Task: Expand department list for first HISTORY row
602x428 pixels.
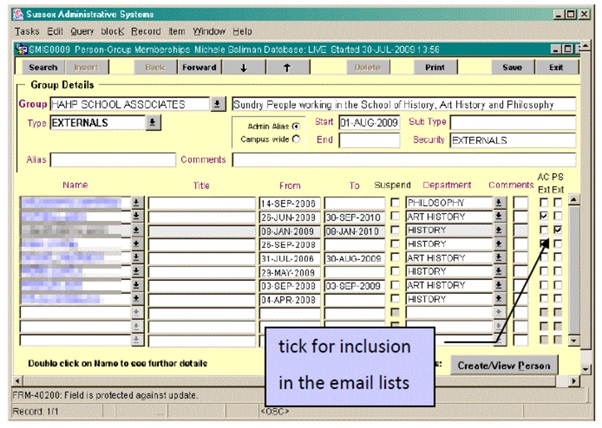Action: 498,230
